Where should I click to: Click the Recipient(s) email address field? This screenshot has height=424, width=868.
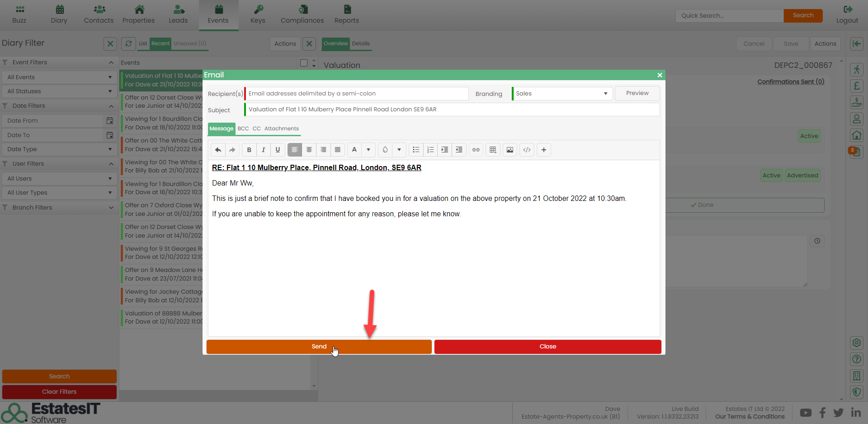pyautogui.click(x=357, y=94)
